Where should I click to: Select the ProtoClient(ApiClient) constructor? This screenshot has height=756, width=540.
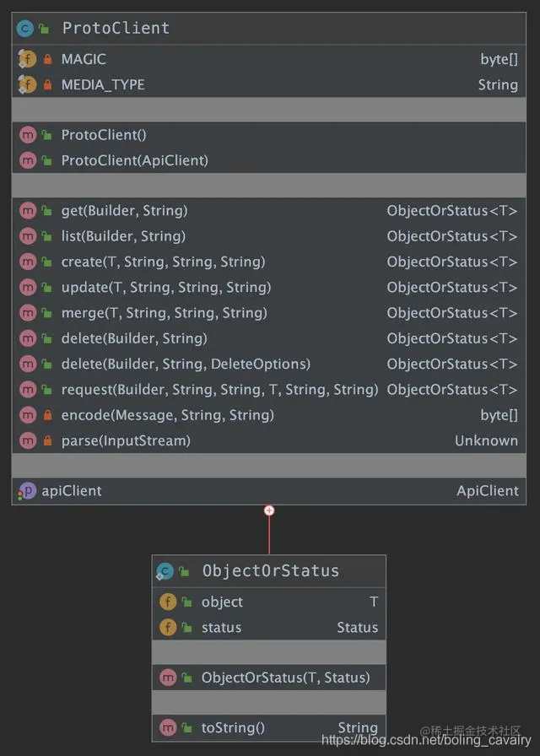click(134, 160)
